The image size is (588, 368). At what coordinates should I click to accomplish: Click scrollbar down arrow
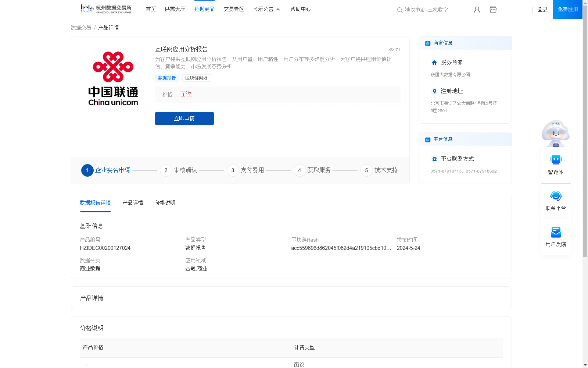pos(585,365)
